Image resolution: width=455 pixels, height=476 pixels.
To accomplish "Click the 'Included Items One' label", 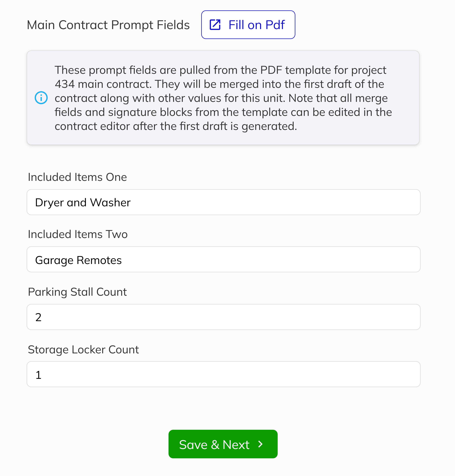I will (77, 177).
